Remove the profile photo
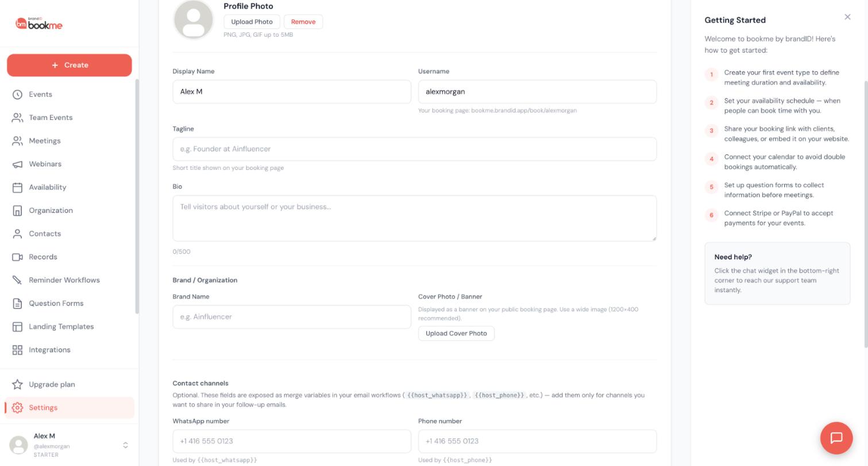Image resolution: width=868 pixels, height=466 pixels. coord(303,22)
